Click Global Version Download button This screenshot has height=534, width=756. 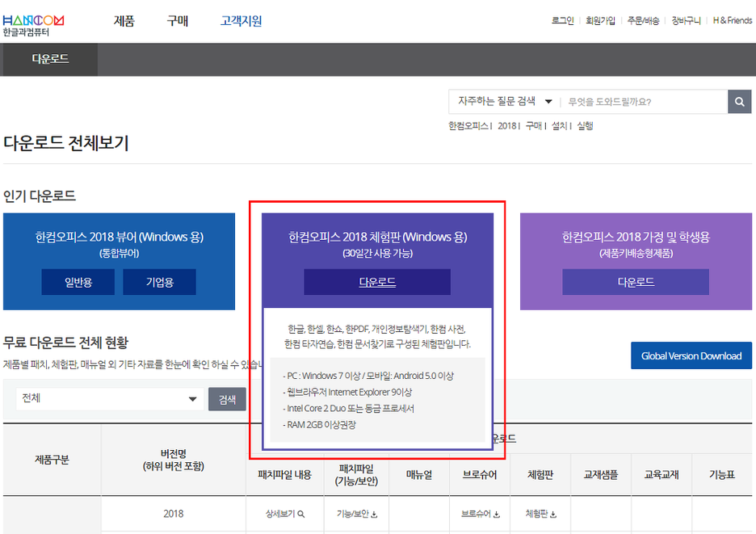pyautogui.click(x=691, y=355)
